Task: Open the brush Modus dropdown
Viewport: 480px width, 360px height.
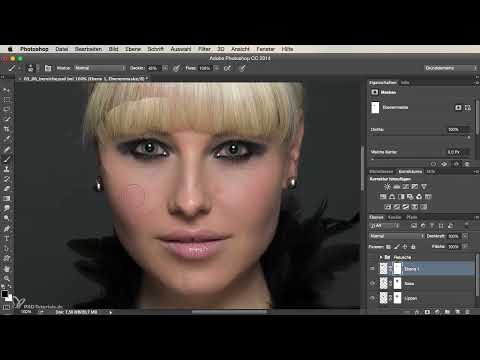Action: pyautogui.click(x=100, y=68)
